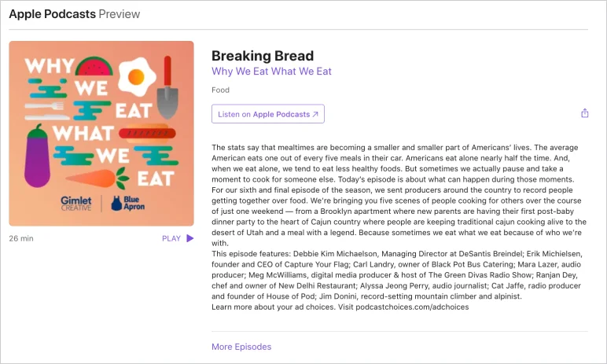Click the fried egg graphic in the artwork
The height and width of the screenshot is (364, 607).
coord(137,77)
